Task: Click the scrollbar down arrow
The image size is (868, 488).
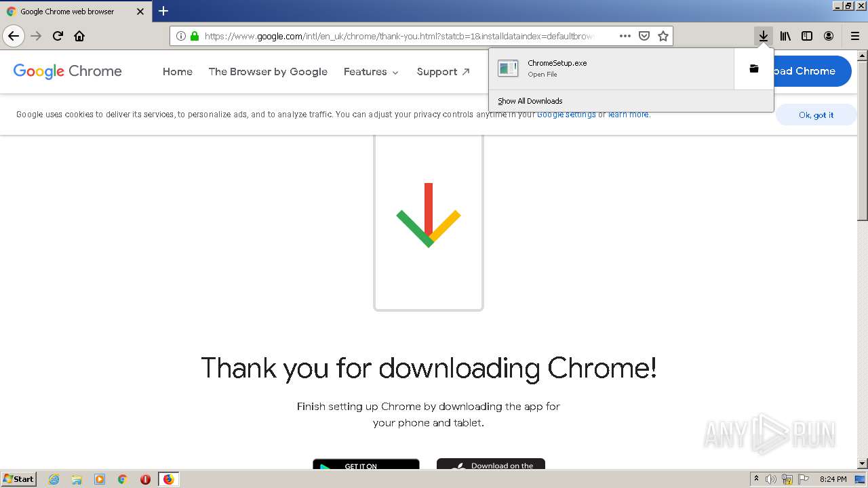Action: point(863,464)
